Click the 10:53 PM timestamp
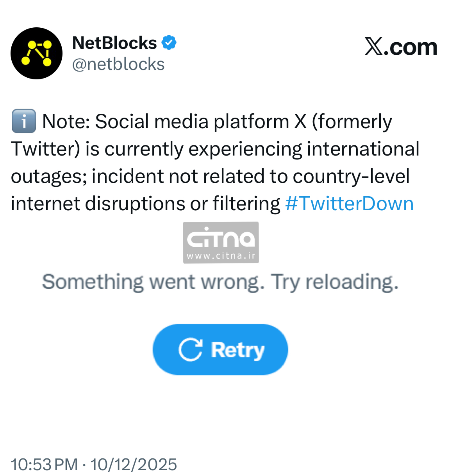The height and width of the screenshot is (476, 457). (x=44, y=464)
